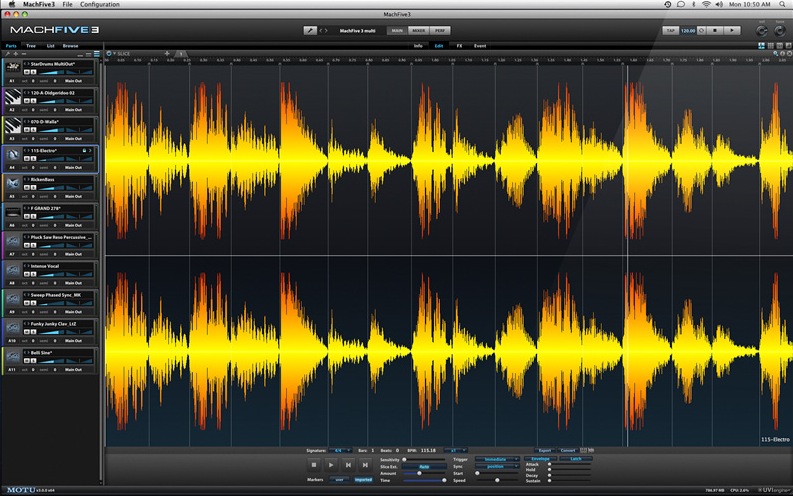Screen dimensions: 793x496
Task: Click the Convert button
Action: pyautogui.click(x=567, y=450)
